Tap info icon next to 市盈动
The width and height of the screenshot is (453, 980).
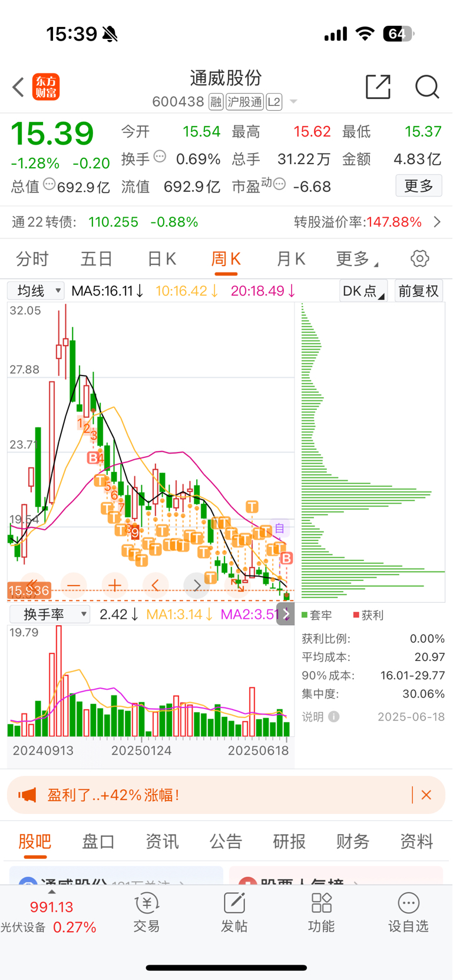pyautogui.click(x=280, y=184)
